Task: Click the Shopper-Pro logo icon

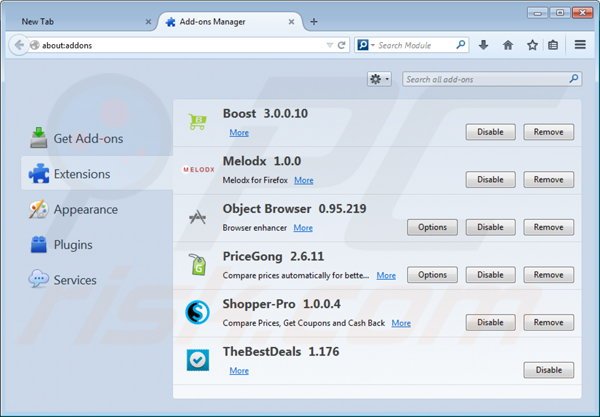Action: (197, 312)
